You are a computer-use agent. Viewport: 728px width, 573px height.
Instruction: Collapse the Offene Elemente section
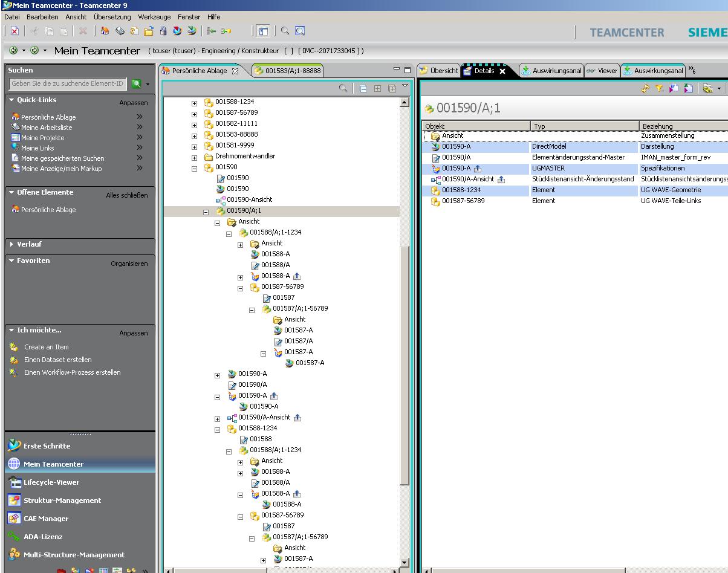[x=11, y=192]
